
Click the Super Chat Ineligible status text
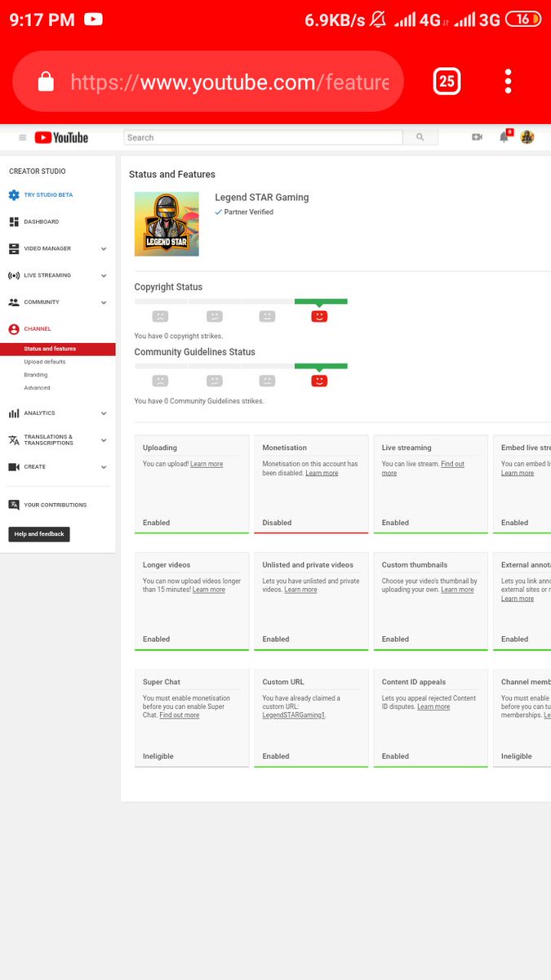point(158,756)
